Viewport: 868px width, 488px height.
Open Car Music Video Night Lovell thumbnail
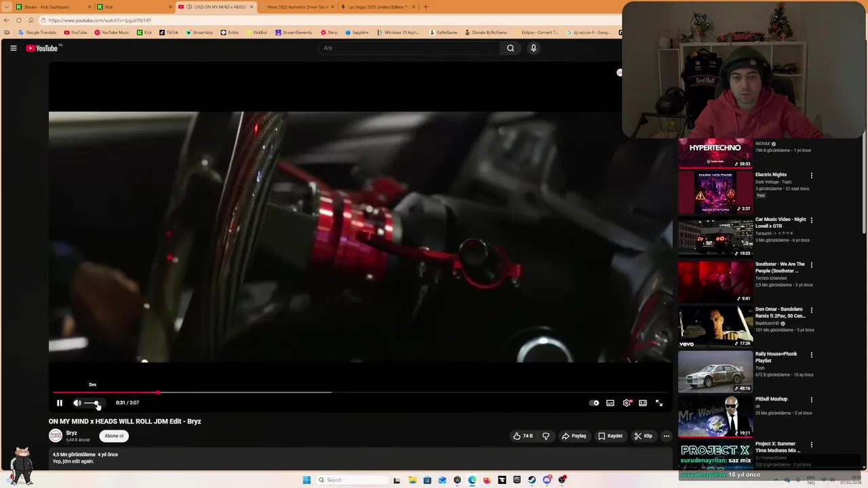click(x=715, y=237)
